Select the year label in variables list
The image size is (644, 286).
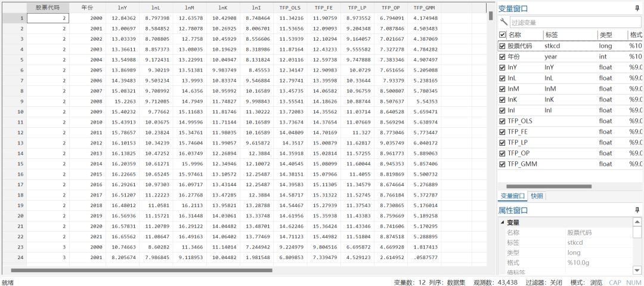[551, 56]
